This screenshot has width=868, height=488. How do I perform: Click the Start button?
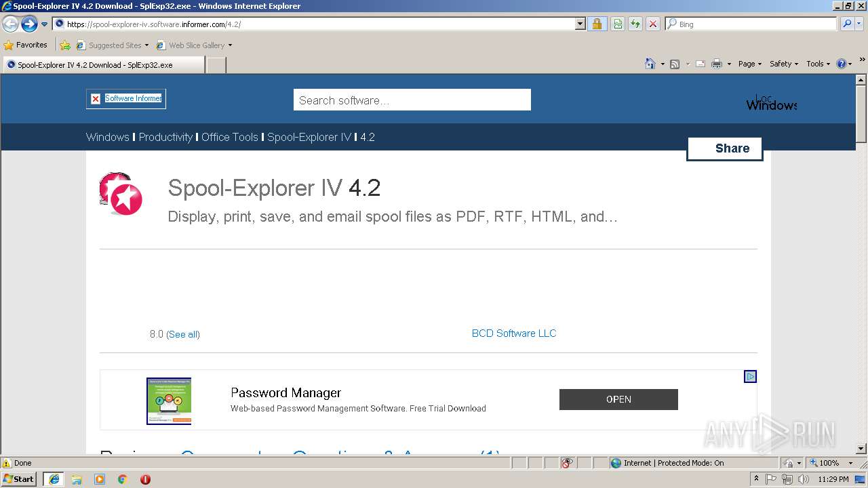click(19, 479)
